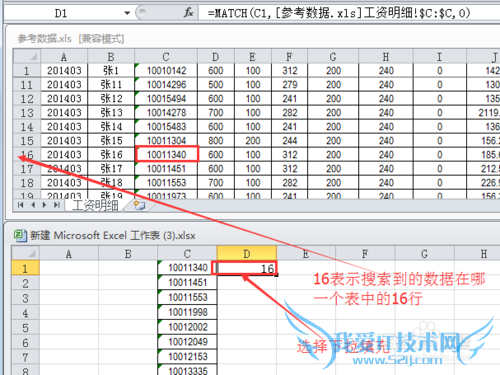Viewport: 500px width, 375px height.
Task: Click cell containing 张13
Action: coord(111,113)
